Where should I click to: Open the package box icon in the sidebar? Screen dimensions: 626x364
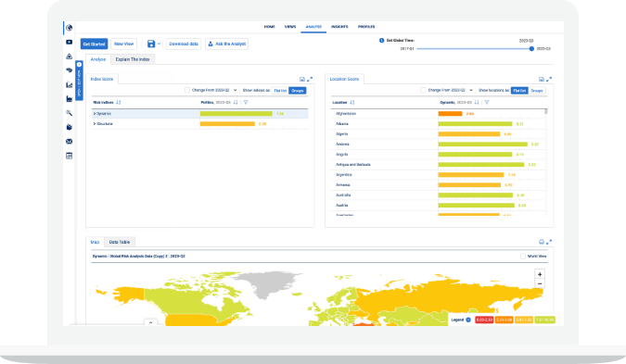point(69,127)
